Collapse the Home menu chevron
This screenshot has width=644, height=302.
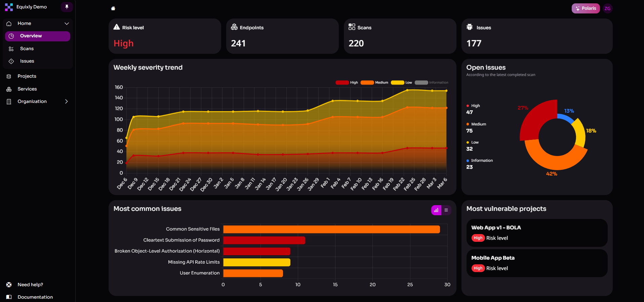(67, 24)
